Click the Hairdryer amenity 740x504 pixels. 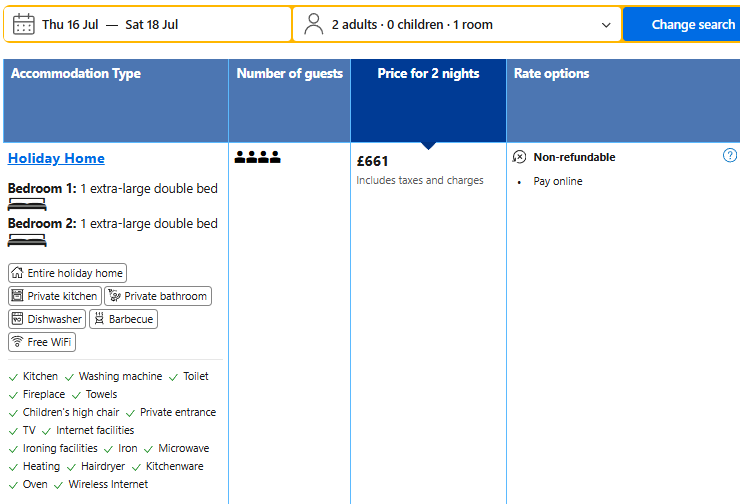tap(103, 466)
